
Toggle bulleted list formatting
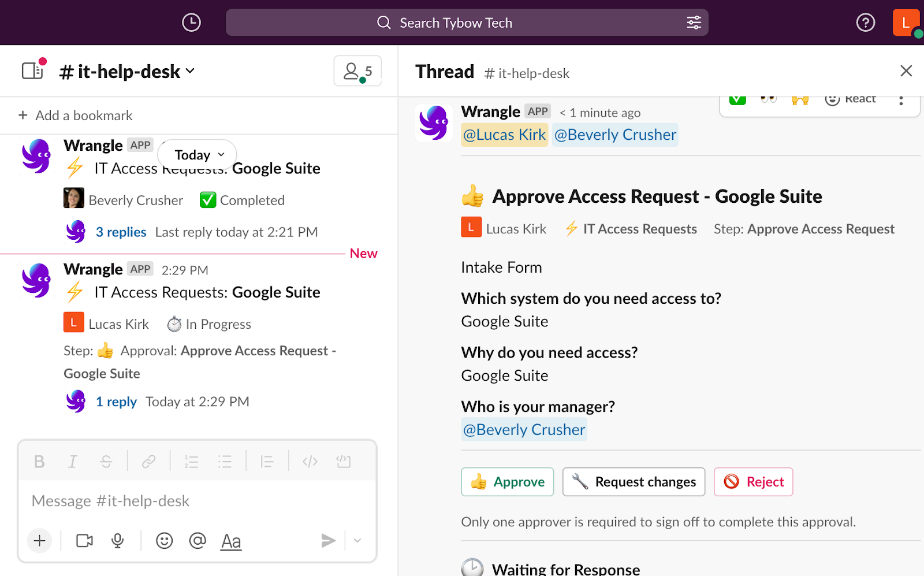tap(225, 462)
